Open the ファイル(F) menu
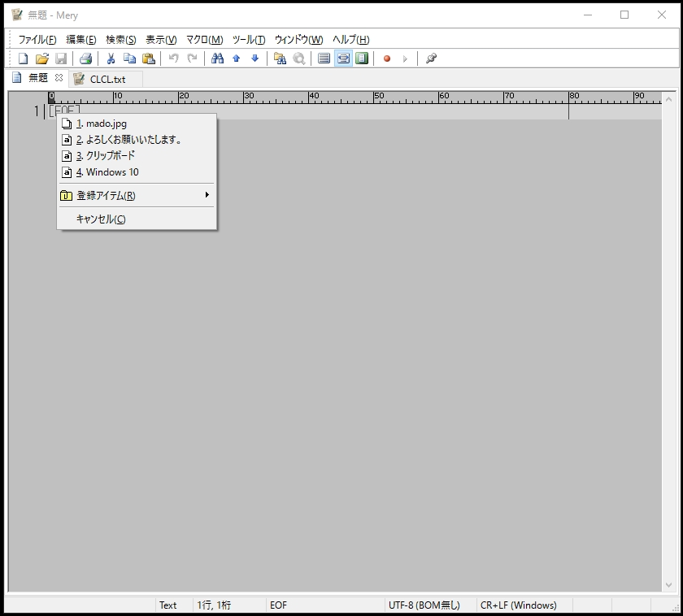Screen dimensions: 683x616 point(37,40)
